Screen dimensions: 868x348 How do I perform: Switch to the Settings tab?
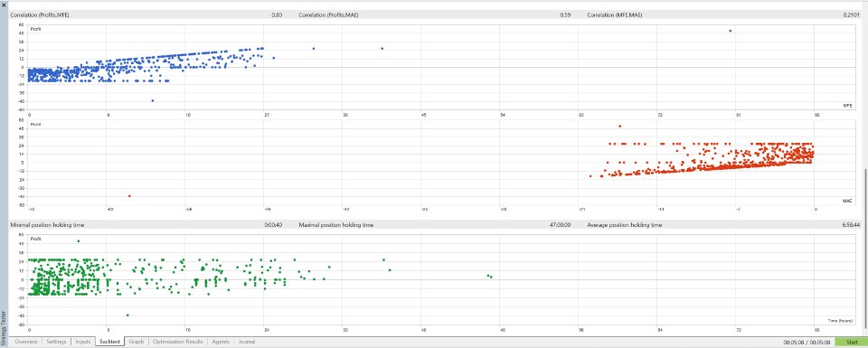tap(56, 342)
